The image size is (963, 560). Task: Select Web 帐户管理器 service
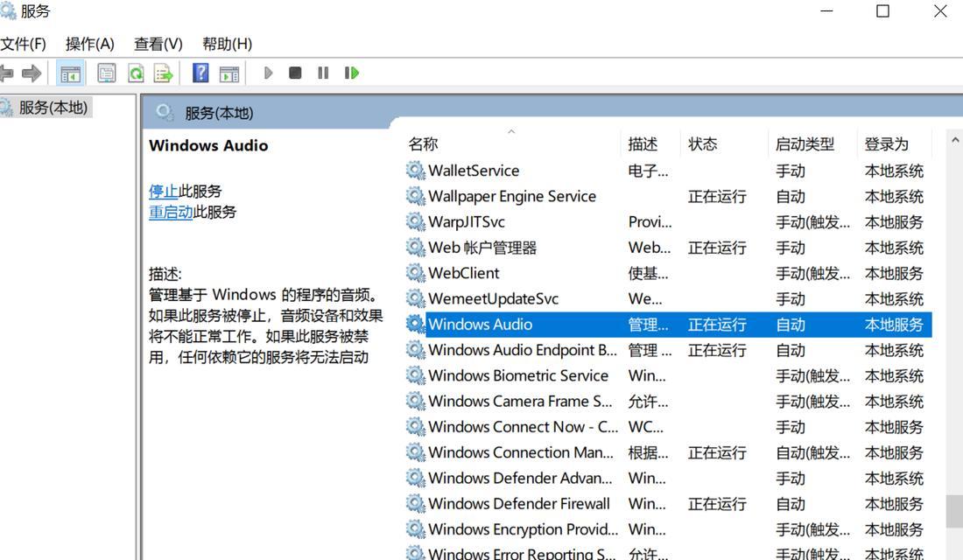pyautogui.click(x=482, y=248)
